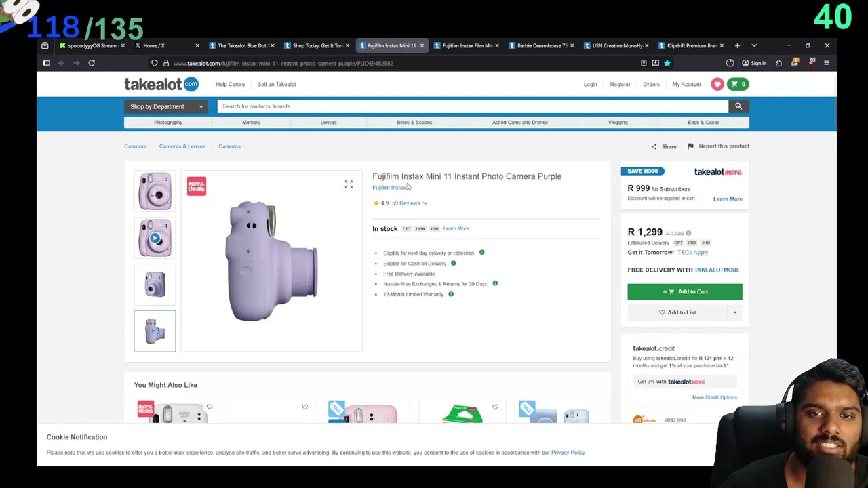Image resolution: width=868 pixels, height=488 pixels.
Task: Click browser back arrow
Action: click(x=61, y=63)
